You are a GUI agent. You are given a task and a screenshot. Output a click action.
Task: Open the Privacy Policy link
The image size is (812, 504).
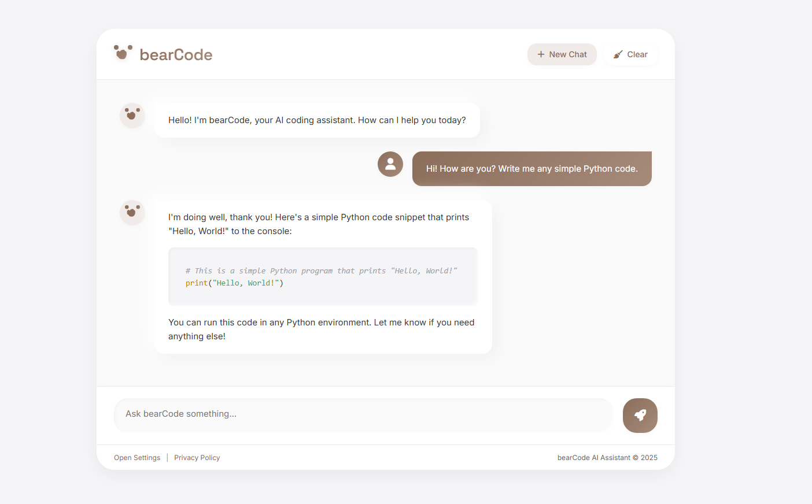(197, 458)
